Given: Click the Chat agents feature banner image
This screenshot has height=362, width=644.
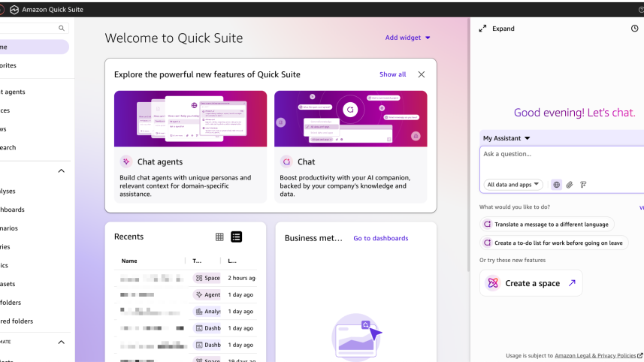Looking at the screenshot, I should pos(191,119).
